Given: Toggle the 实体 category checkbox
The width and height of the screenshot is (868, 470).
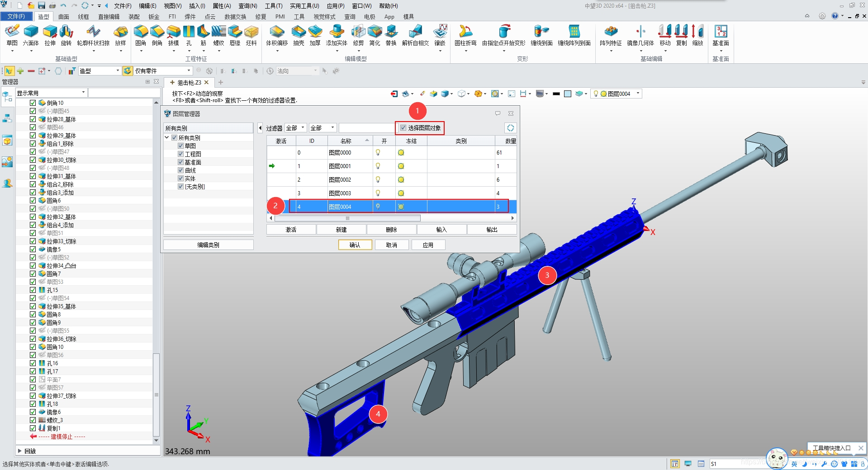Looking at the screenshot, I should coord(180,179).
